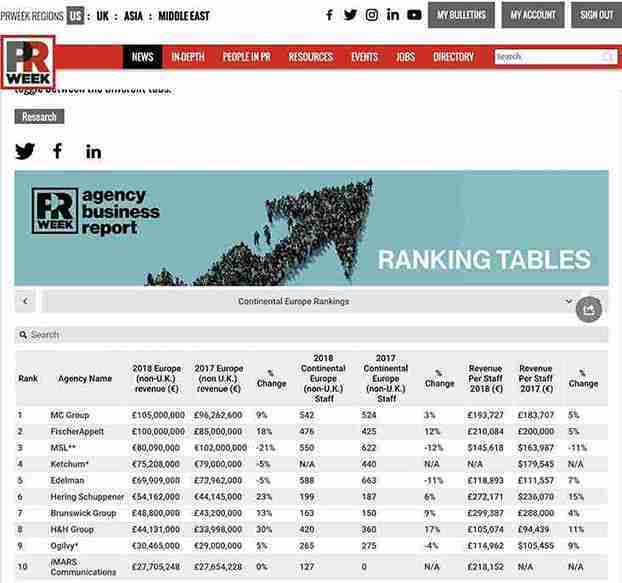Sort by Agency Name column header
The image size is (622, 583).
85,378
